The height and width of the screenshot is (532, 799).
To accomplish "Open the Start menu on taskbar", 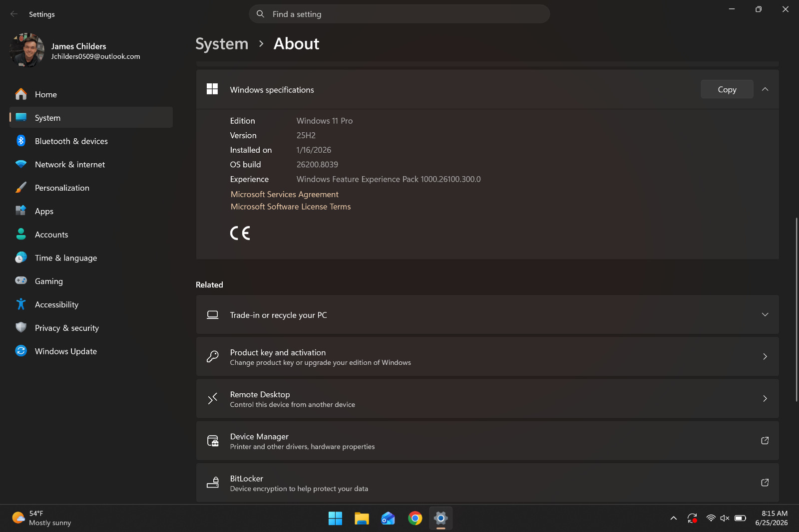I will point(335,519).
